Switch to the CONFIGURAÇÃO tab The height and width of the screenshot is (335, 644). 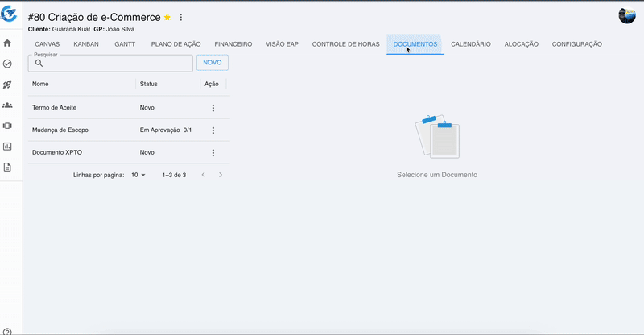coord(577,44)
